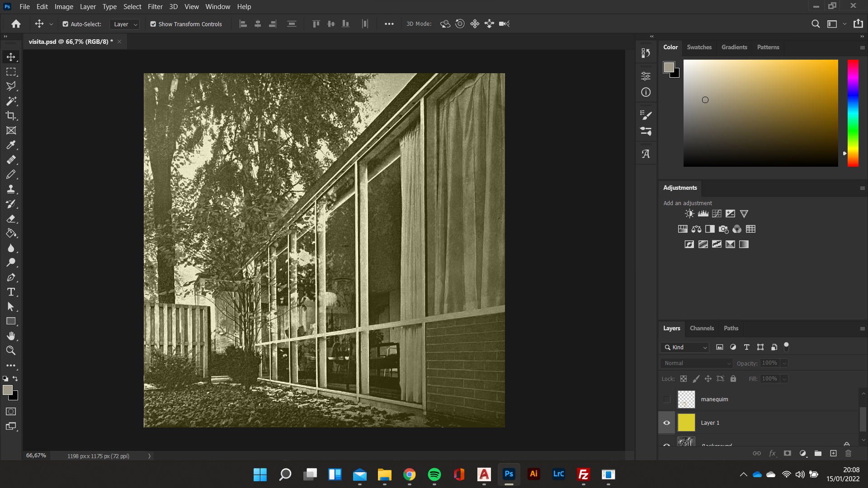The width and height of the screenshot is (868, 488).
Task: Switch to the Swatches tab
Action: [699, 47]
